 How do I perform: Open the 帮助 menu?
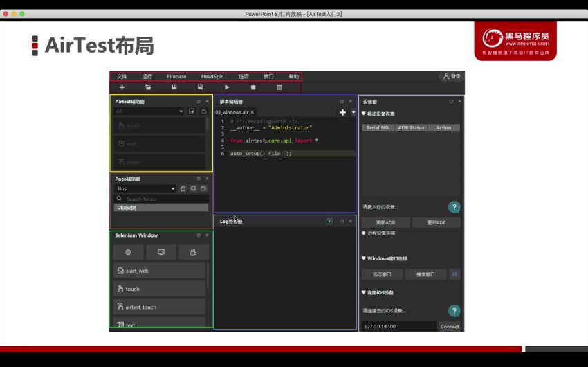293,77
